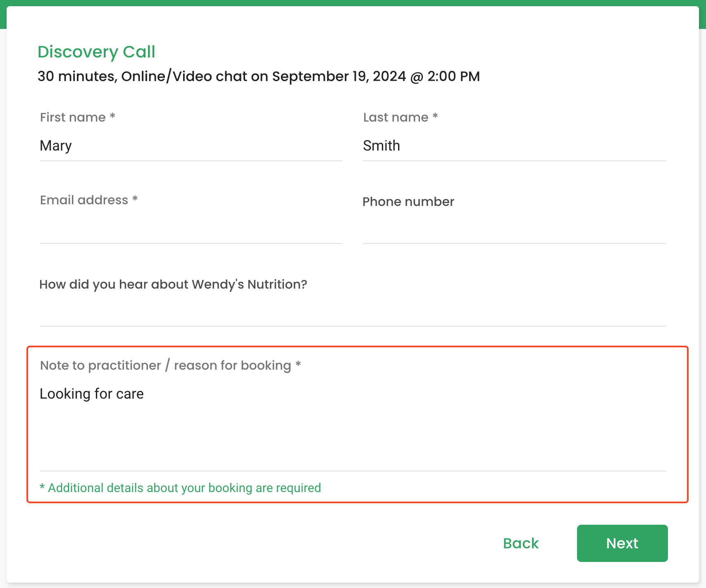Focus the Last name field containing Smith
The height and width of the screenshot is (588, 706).
(x=514, y=146)
